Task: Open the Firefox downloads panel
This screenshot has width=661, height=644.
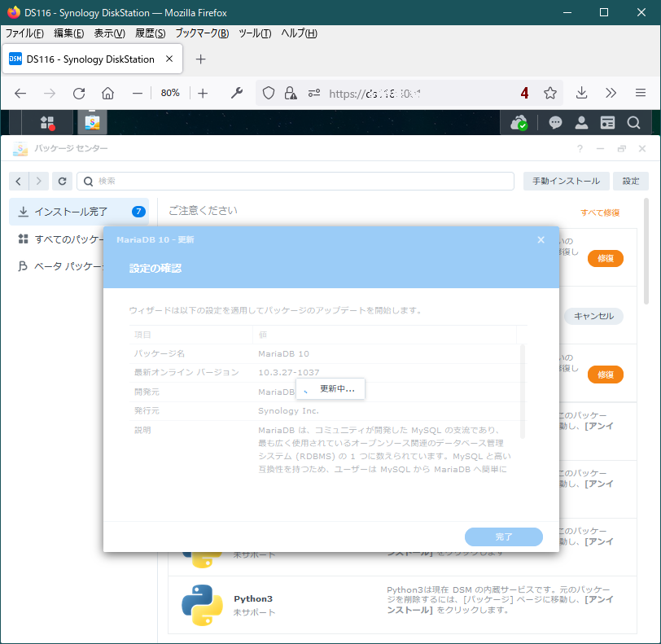Action: [582, 93]
